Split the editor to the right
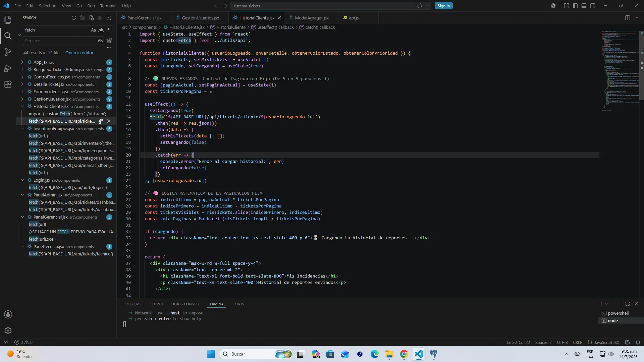 click(628, 18)
